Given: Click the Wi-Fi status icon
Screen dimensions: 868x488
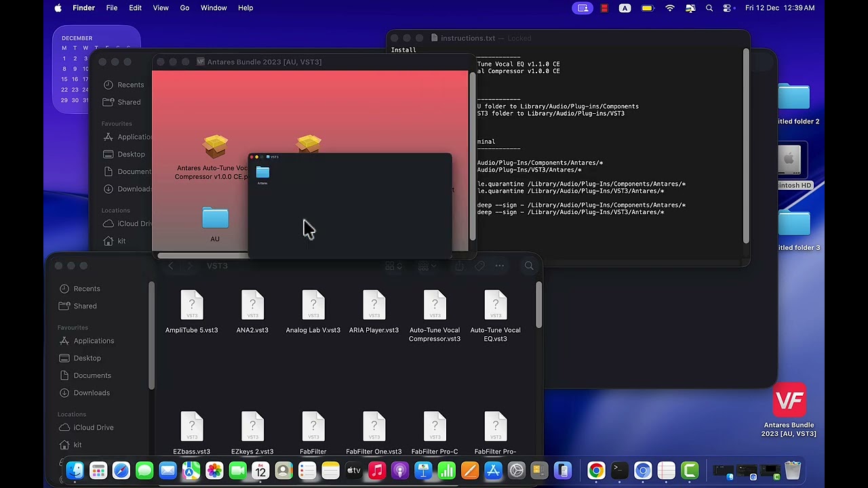Looking at the screenshot, I should 670,8.
